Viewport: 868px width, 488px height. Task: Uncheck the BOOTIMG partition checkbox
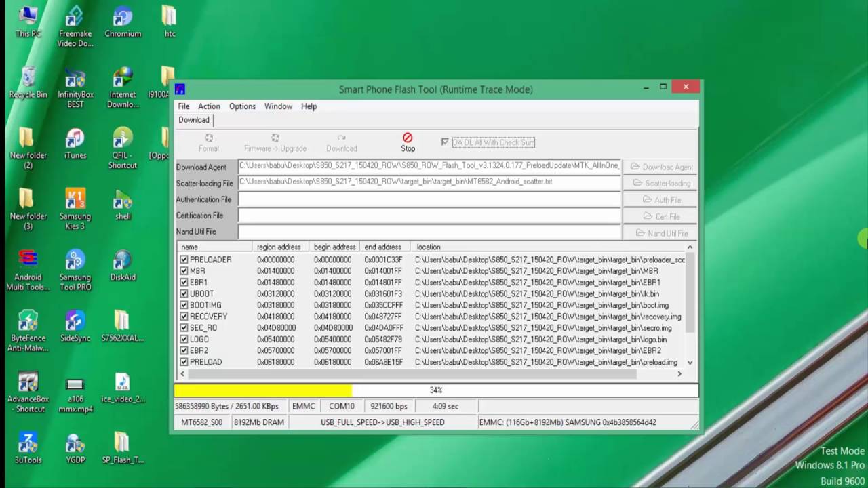[x=184, y=305]
